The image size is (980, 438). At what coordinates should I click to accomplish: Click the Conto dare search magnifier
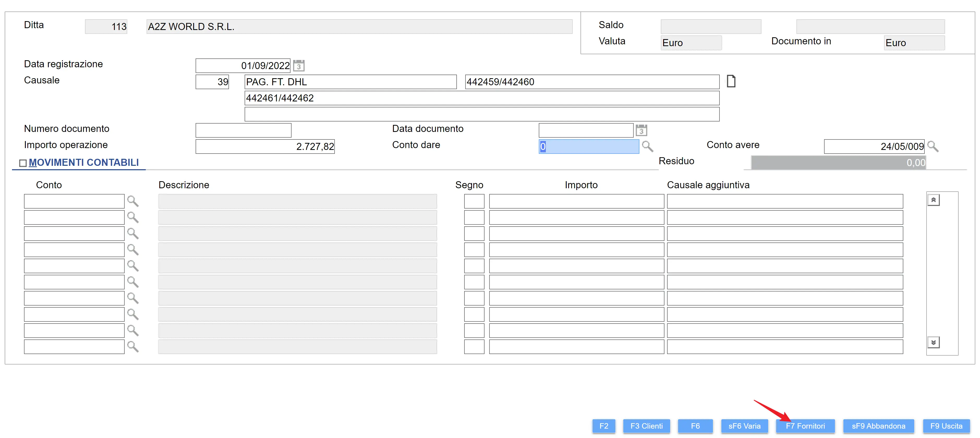pyautogui.click(x=647, y=146)
